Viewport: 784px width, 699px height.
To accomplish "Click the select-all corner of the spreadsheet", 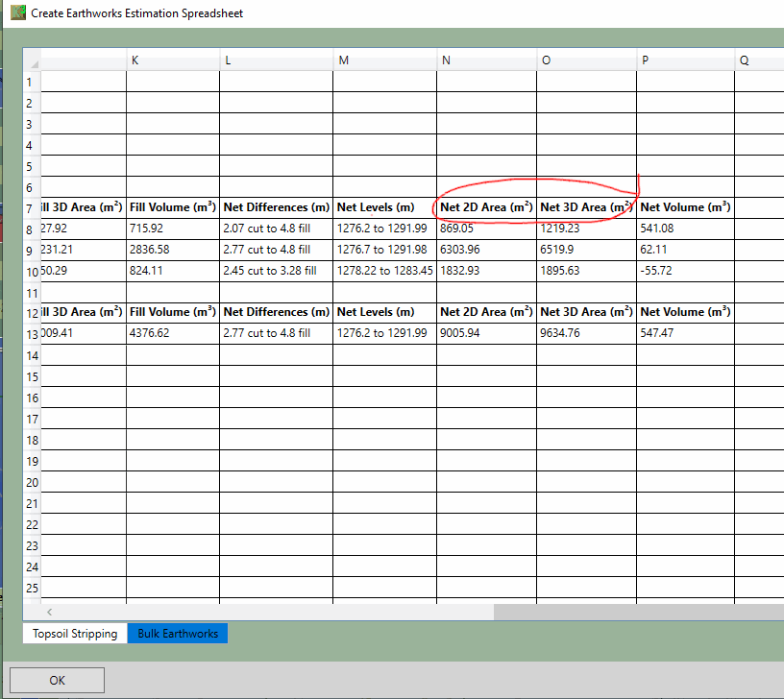I will [x=32, y=60].
